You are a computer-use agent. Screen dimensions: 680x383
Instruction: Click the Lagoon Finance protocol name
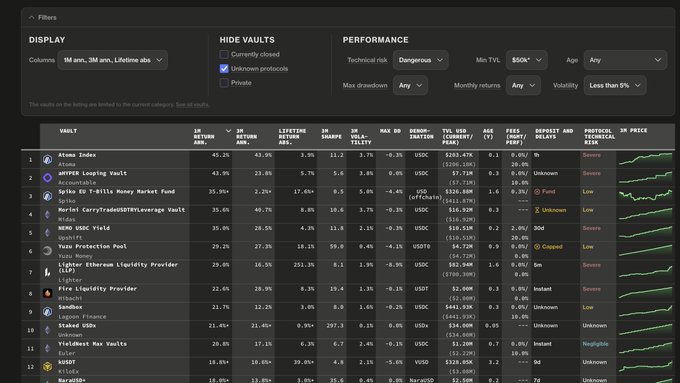[82, 317]
